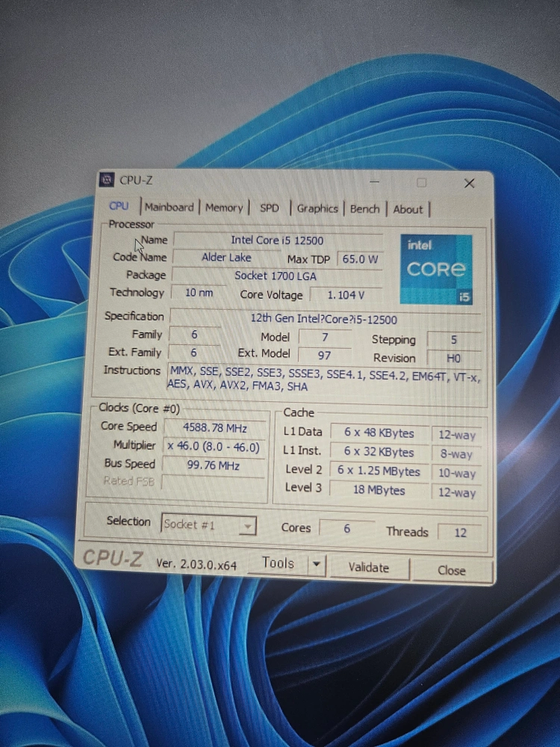Screen dimensions: 560x747
Task: Click the 'Clocks (Core #0)' group label
Action: tap(139, 409)
